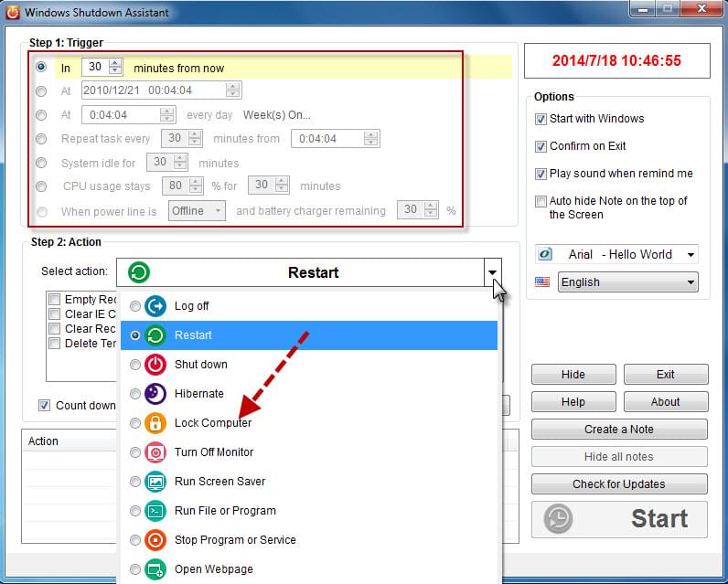Click the red Shut down icon
This screenshot has width=728, height=584.
[156, 365]
